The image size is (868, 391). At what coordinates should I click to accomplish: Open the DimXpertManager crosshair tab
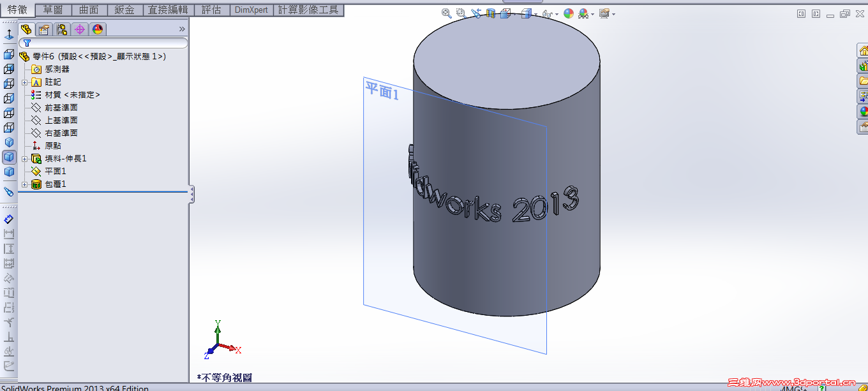click(x=80, y=29)
